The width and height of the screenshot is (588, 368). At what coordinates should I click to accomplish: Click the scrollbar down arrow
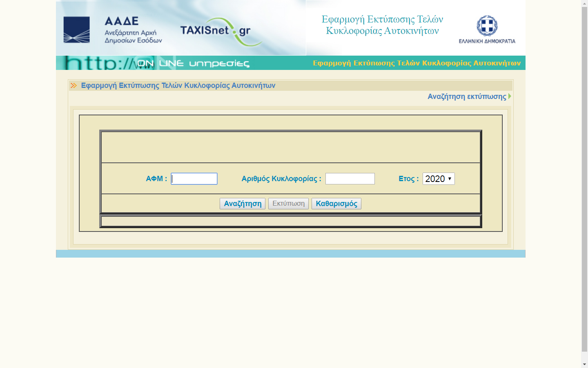(584, 364)
